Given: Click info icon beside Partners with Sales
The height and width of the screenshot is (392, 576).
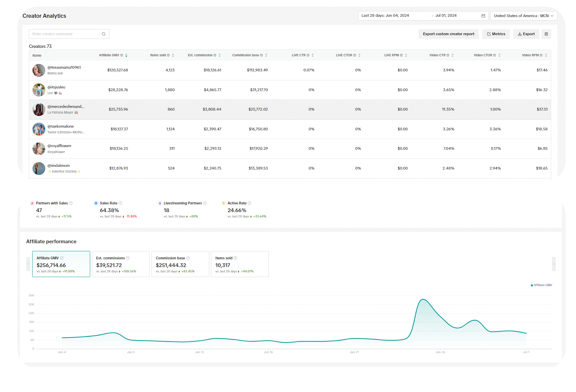Looking at the screenshot, I should pos(71,203).
